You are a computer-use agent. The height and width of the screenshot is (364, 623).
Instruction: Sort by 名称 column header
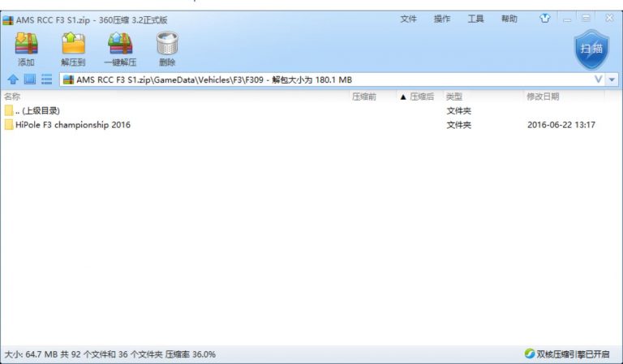tap(12, 96)
